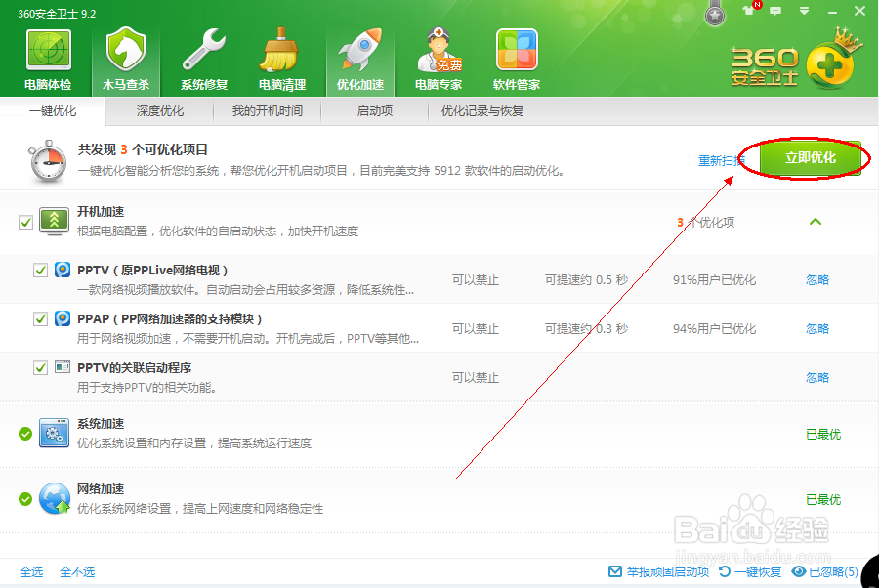Click PPTV的关联启动程序 window icon
This screenshot has height=588, width=879.
coord(63,367)
